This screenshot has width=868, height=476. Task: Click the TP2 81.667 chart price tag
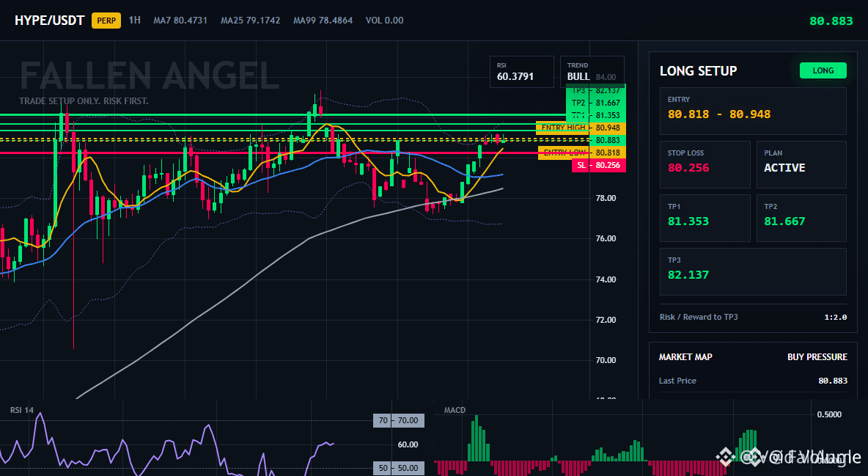tap(595, 103)
